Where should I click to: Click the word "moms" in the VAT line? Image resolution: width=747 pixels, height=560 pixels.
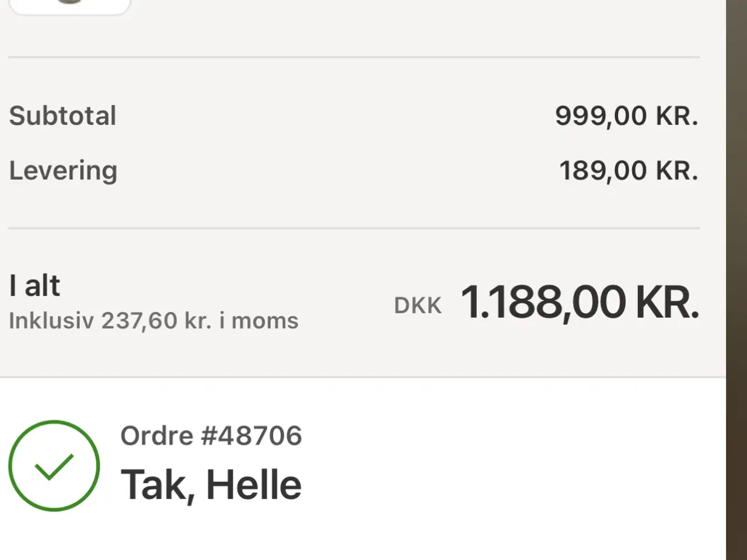pos(265,321)
